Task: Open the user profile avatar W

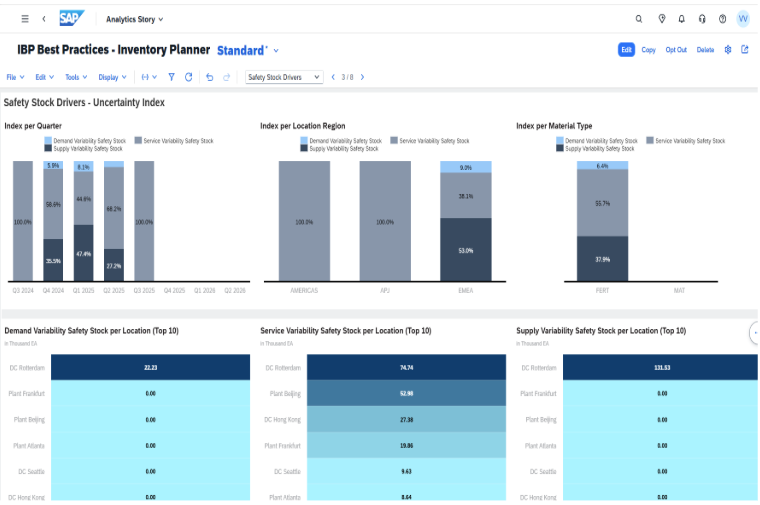Action: pyautogui.click(x=743, y=19)
